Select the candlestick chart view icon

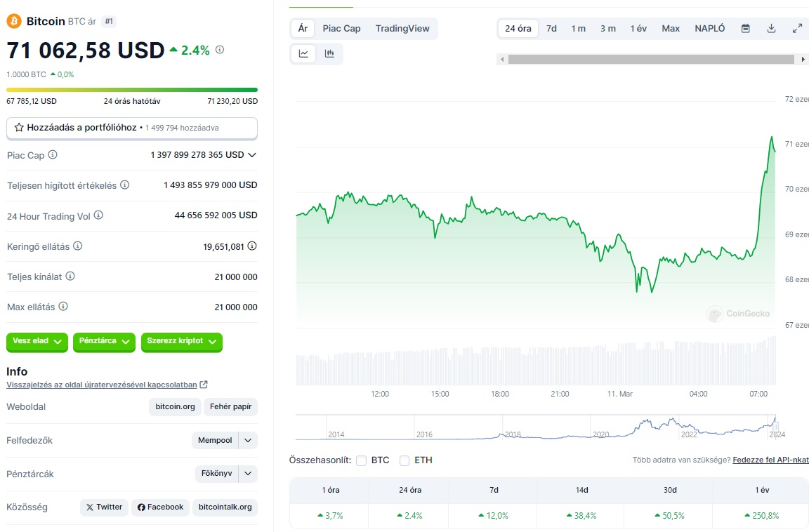[x=329, y=53]
